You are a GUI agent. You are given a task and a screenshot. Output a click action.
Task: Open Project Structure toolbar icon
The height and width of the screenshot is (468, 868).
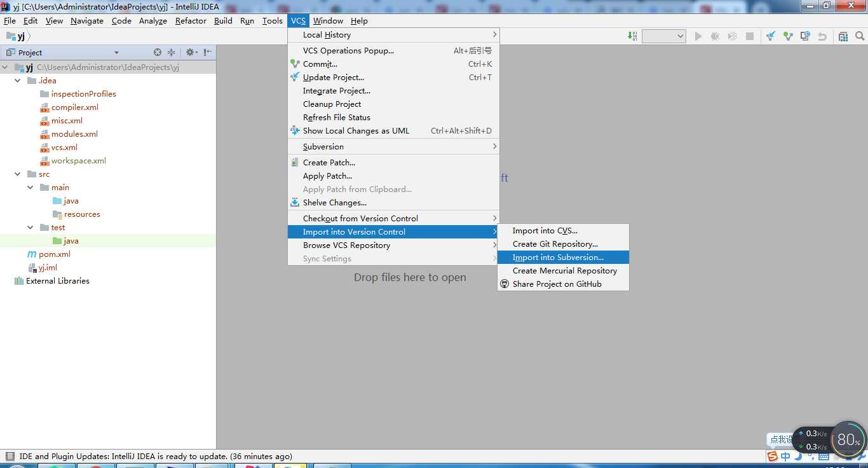[843, 36]
